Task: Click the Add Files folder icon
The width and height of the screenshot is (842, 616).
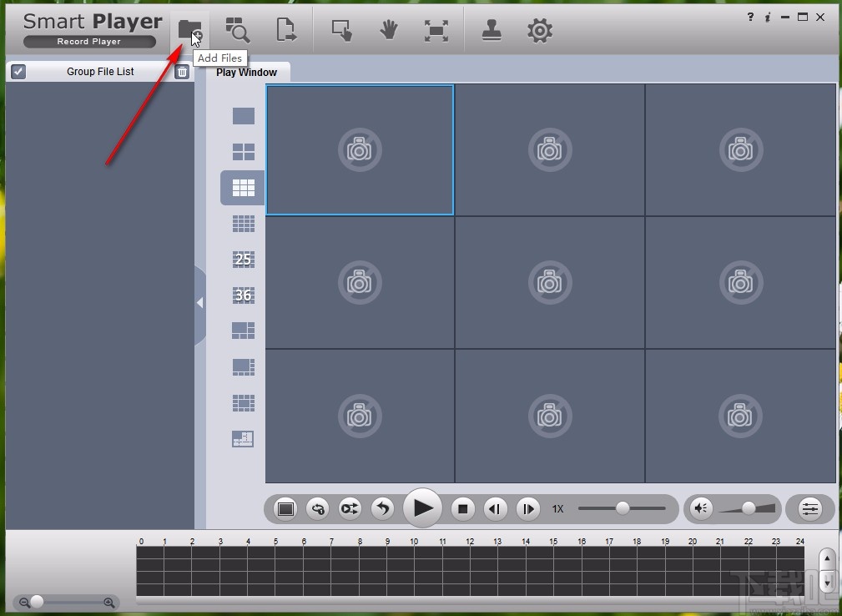Action: click(189, 29)
